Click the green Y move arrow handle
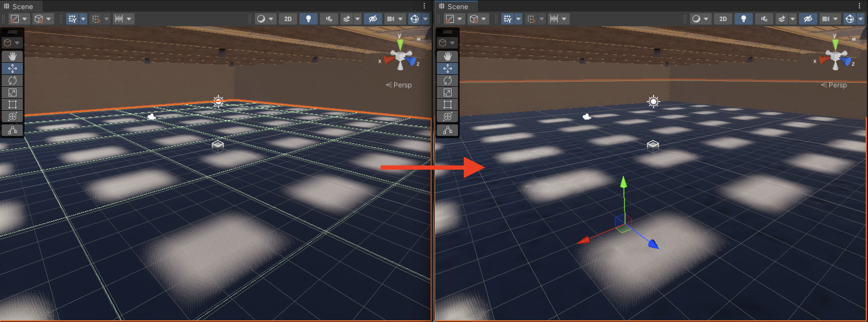 (x=623, y=182)
